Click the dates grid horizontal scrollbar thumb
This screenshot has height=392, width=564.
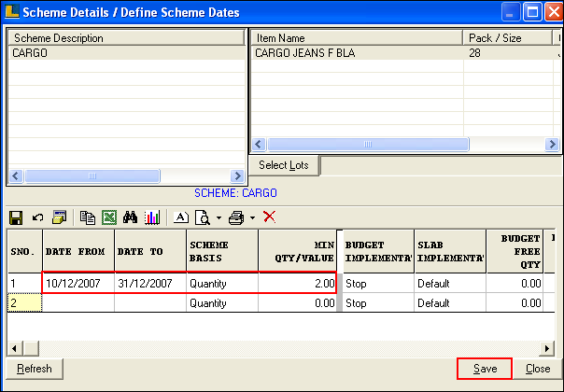click(32, 348)
